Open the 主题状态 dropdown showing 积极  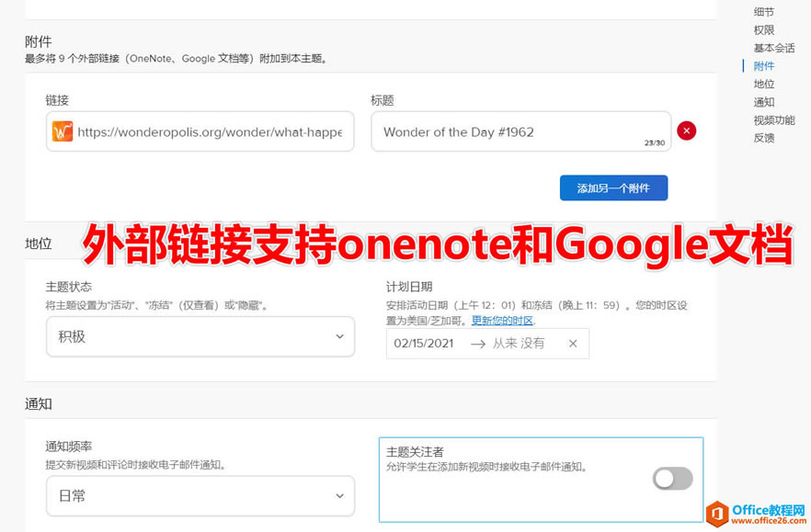point(200,336)
